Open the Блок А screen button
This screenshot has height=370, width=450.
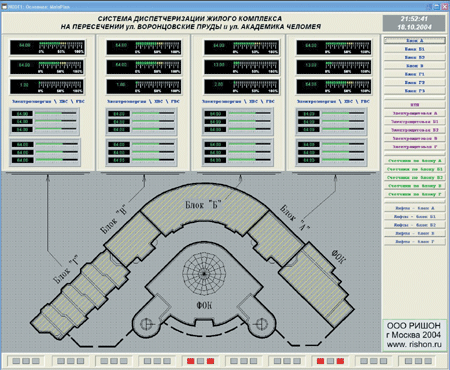[x=414, y=40]
